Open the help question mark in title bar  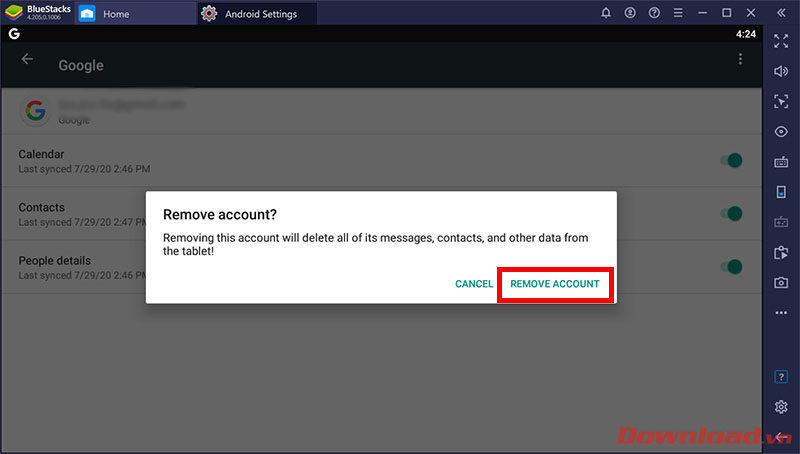click(654, 13)
